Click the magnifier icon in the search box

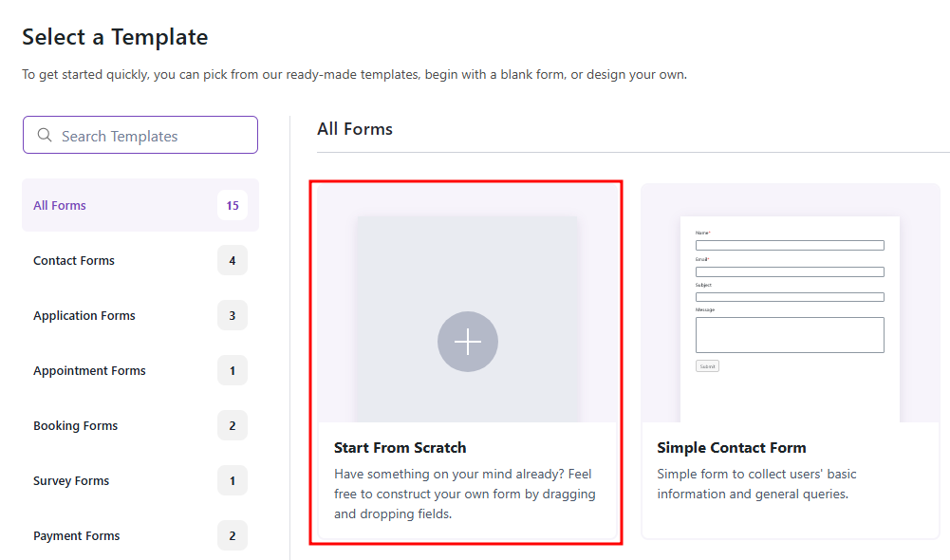click(x=45, y=136)
